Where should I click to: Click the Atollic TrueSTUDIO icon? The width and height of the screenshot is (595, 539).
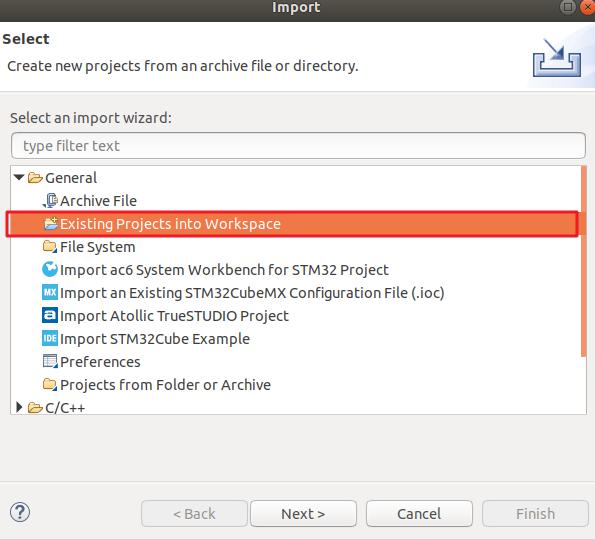(x=50, y=316)
